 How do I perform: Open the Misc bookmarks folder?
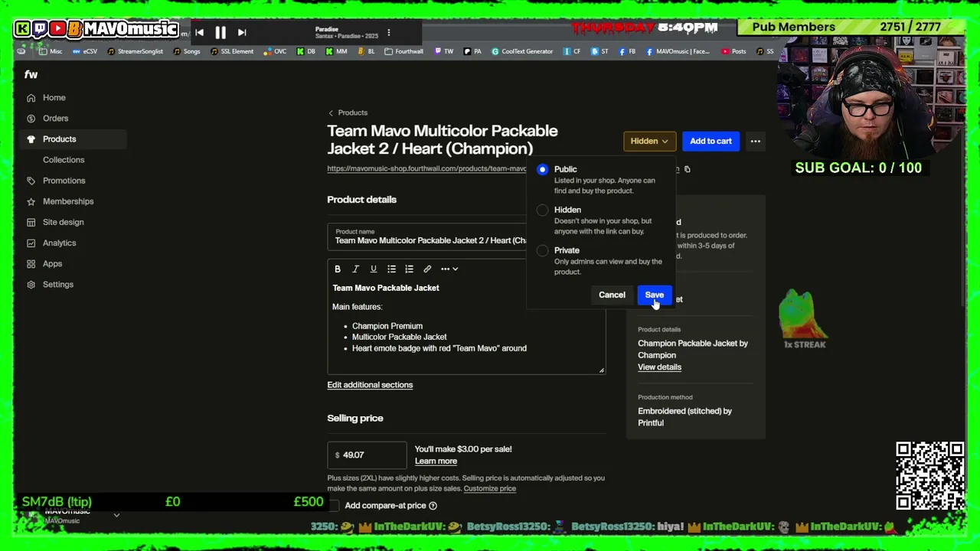51,51
